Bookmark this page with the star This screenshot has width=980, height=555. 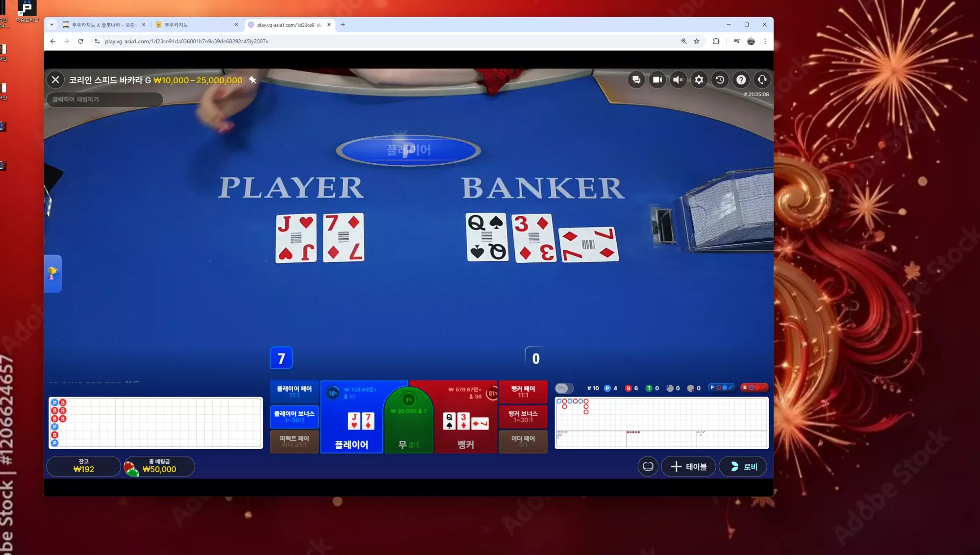[x=697, y=41]
